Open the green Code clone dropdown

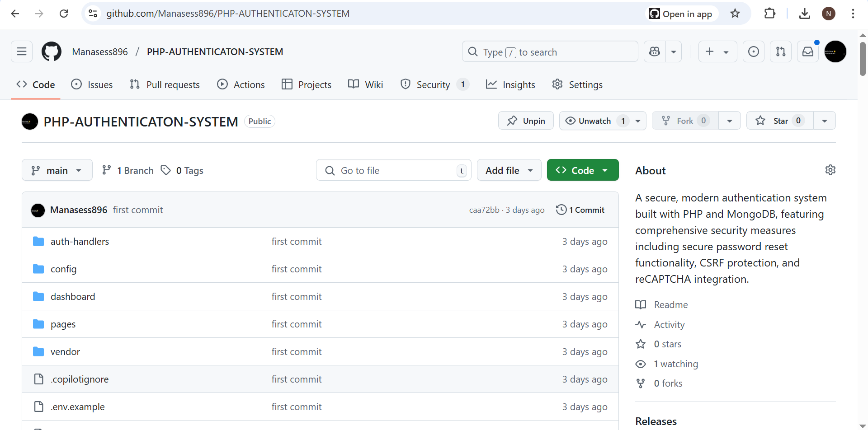pyautogui.click(x=583, y=170)
